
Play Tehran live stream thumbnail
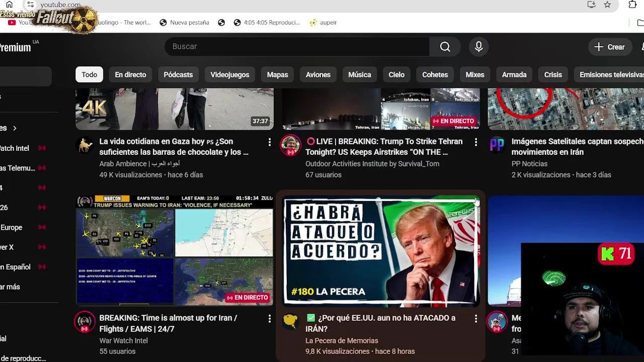click(x=380, y=109)
